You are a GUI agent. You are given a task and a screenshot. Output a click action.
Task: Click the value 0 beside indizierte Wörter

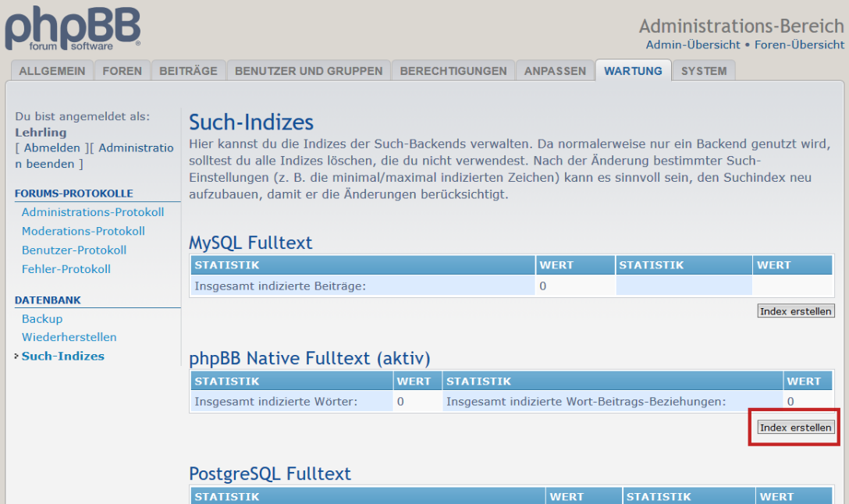coord(400,402)
